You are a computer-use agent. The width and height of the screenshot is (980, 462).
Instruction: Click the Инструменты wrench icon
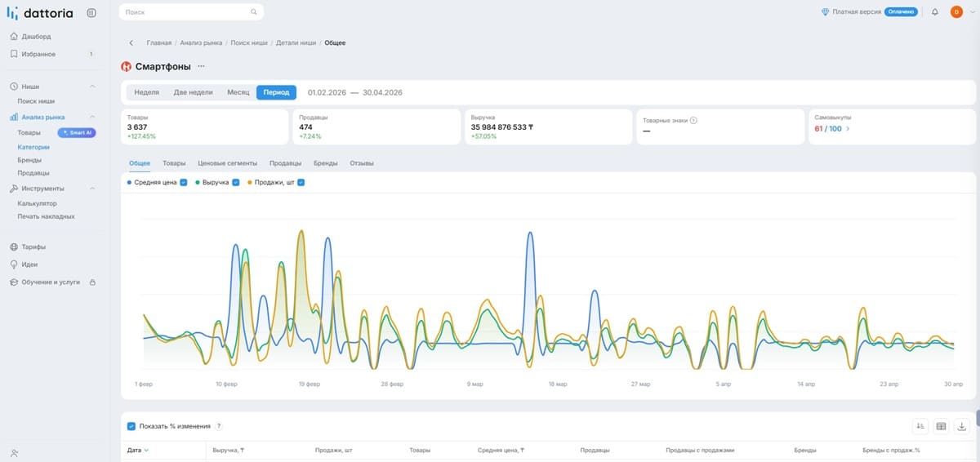point(14,189)
